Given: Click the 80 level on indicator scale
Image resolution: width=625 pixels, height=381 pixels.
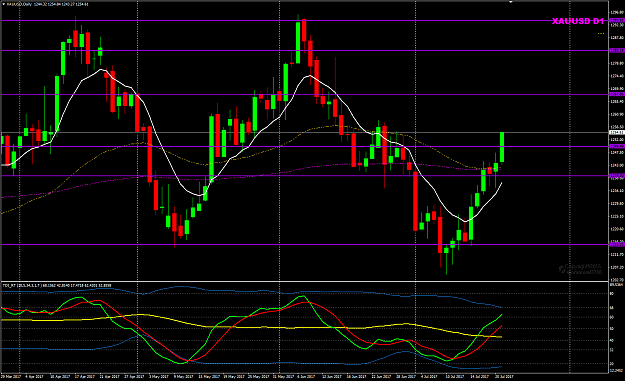Looking at the screenshot, I should pos(612,294).
